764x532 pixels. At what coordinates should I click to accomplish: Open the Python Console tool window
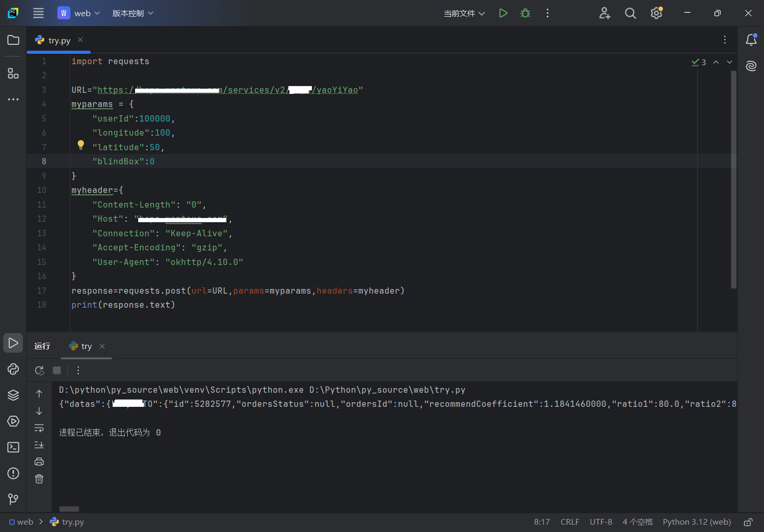pos(14,369)
